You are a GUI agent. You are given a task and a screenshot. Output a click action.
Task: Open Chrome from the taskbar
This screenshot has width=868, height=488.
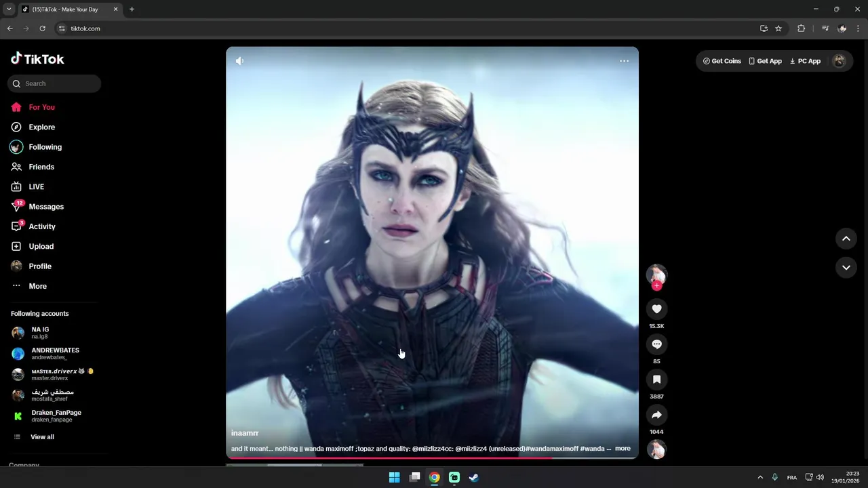tap(434, 477)
